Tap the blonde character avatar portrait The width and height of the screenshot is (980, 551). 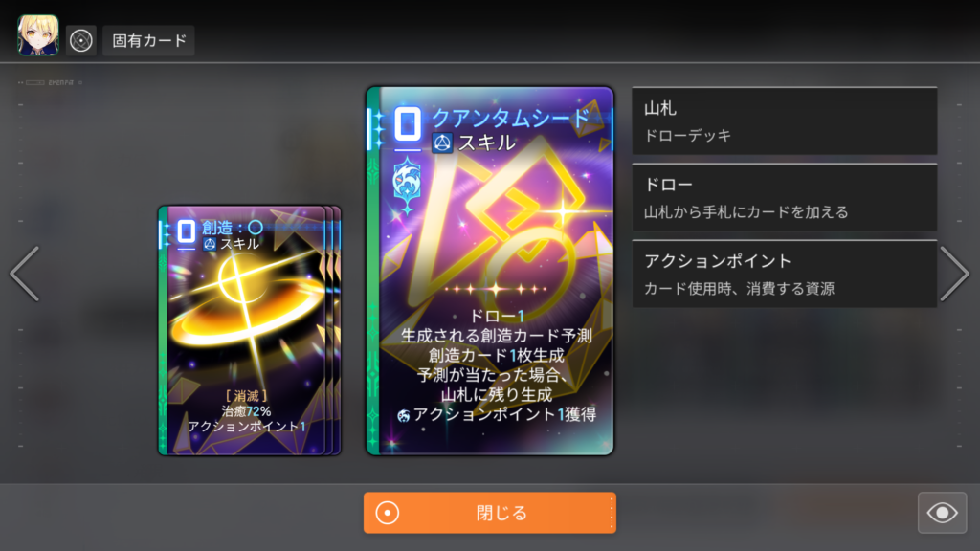click(x=38, y=35)
